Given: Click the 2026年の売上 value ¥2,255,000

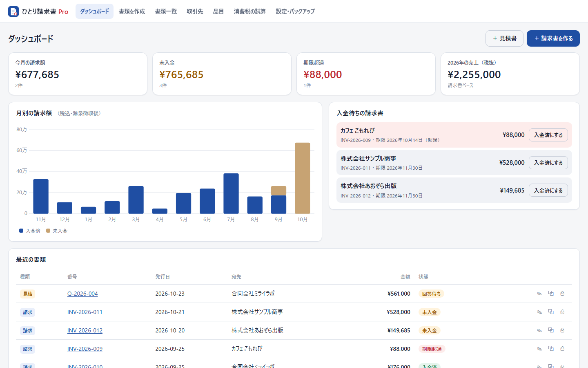Looking at the screenshot, I should [474, 74].
